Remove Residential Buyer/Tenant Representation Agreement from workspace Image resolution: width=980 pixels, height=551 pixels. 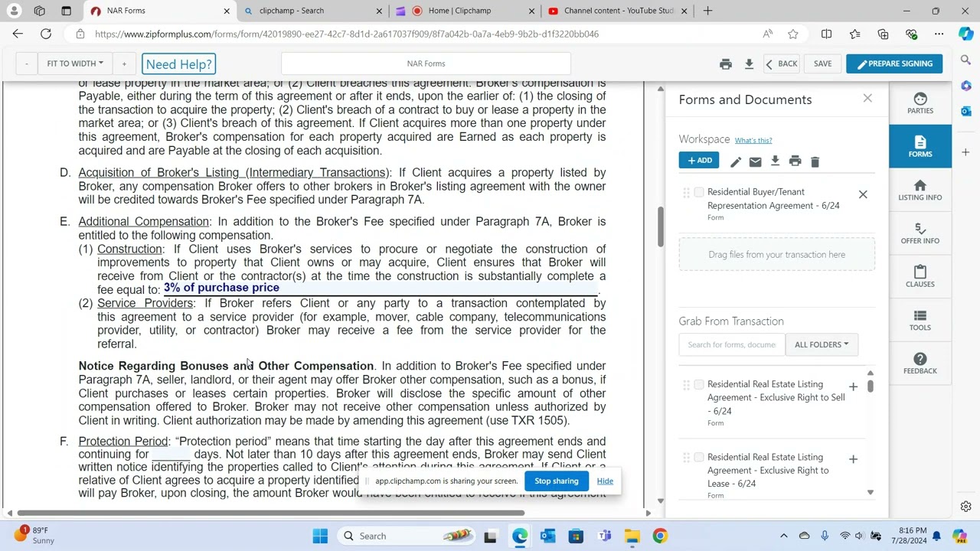[x=863, y=194]
